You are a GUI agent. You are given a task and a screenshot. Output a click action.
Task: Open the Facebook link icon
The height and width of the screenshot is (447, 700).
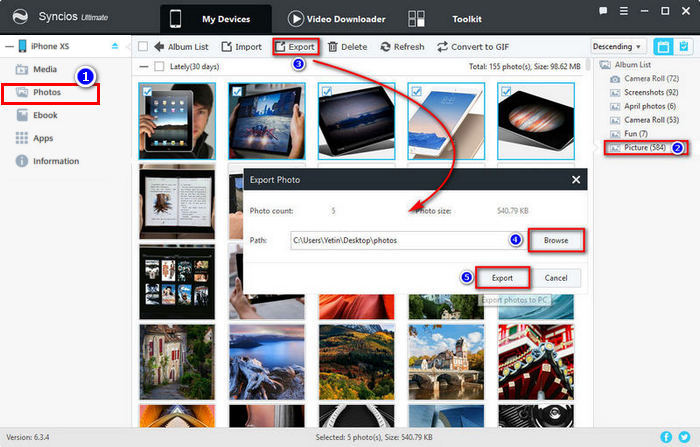tap(666, 437)
